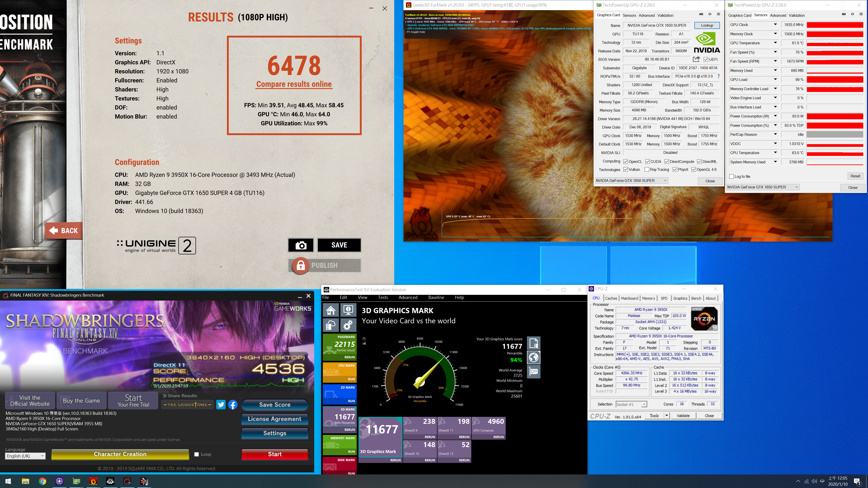The height and width of the screenshot is (488, 868).
Task: Open Google Chrome from taskbar
Action: coord(42,481)
